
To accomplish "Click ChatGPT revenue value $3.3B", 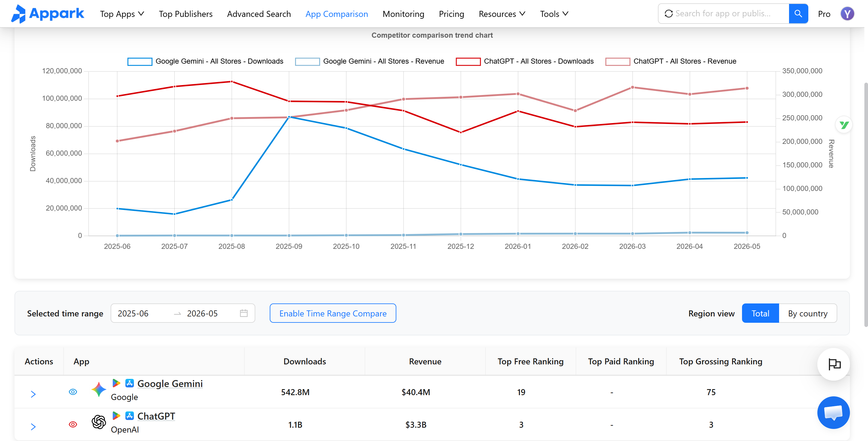I will [x=416, y=424].
